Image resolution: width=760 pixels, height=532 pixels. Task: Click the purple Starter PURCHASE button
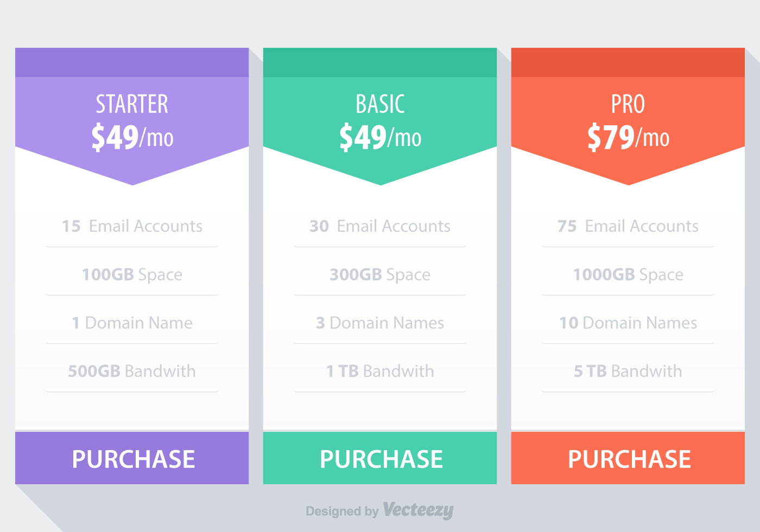click(x=132, y=458)
